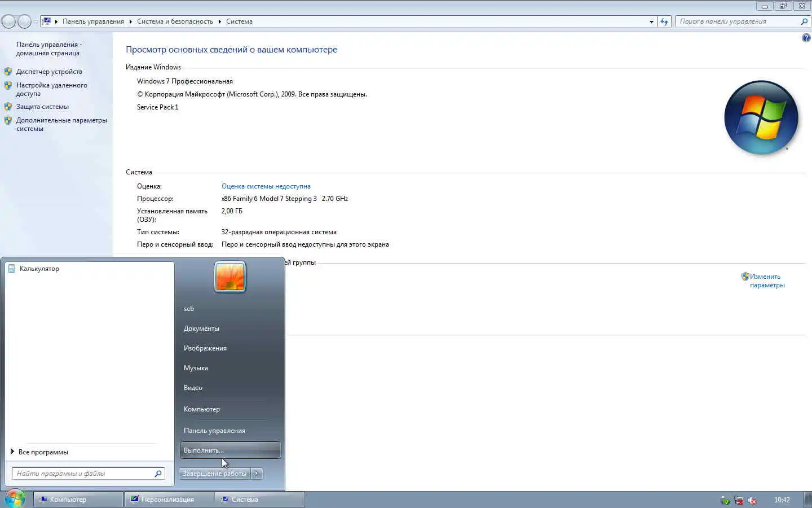Click the processor value x86 Family 6
Screen dimensions: 812x508
[x=284, y=199]
